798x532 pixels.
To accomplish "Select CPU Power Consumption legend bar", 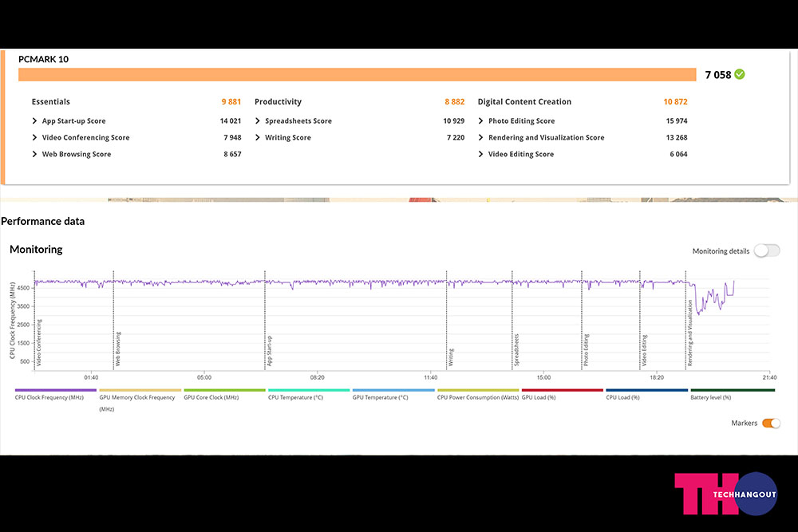I will (x=478, y=390).
